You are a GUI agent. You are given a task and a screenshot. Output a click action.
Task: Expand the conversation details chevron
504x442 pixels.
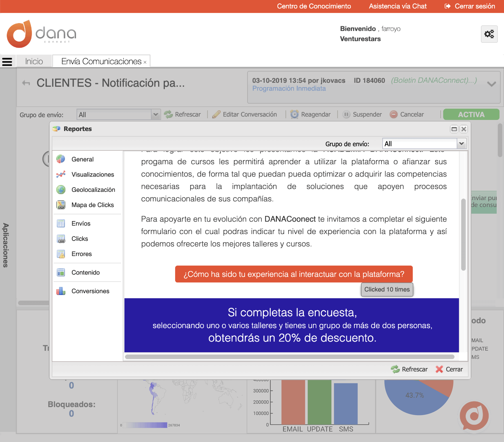point(491,84)
